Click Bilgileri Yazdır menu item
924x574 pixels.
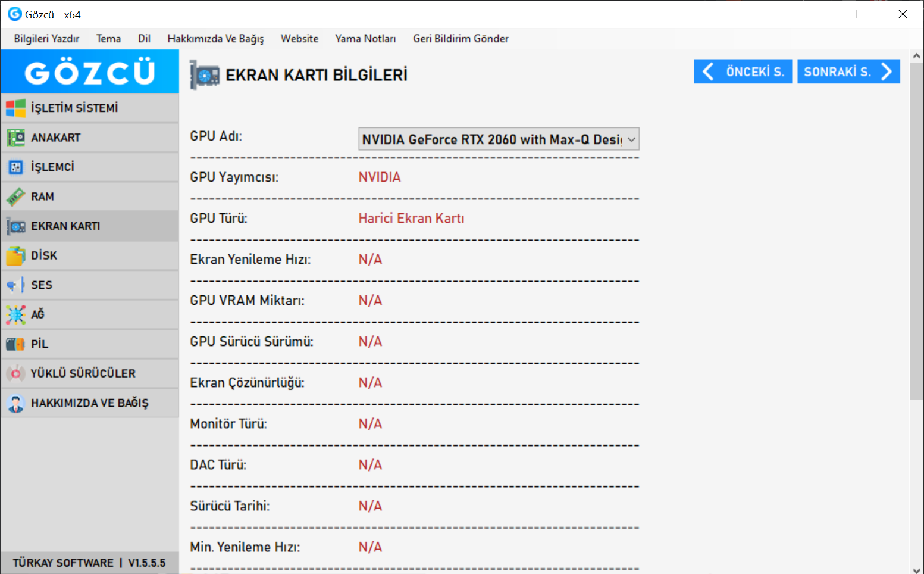(46, 39)
